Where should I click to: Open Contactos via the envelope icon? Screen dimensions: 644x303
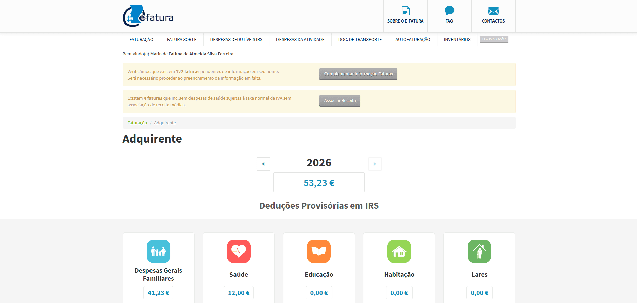493,11
